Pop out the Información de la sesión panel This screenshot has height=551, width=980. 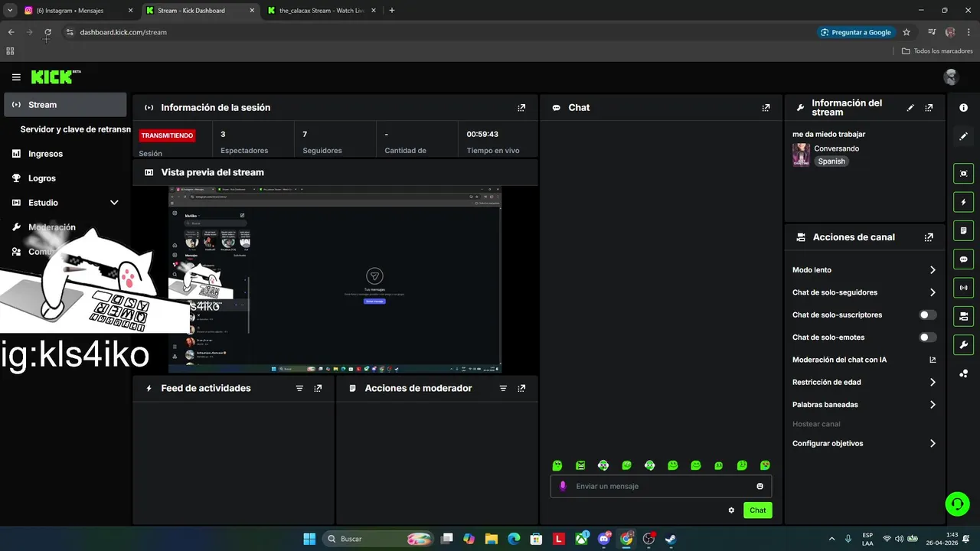(x=521, y=108)
